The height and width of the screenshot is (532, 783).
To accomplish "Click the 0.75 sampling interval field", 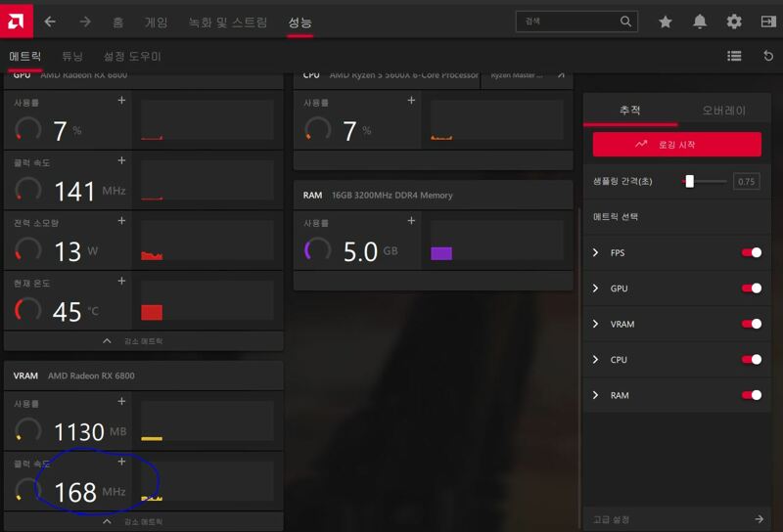I will click(746, 181).
